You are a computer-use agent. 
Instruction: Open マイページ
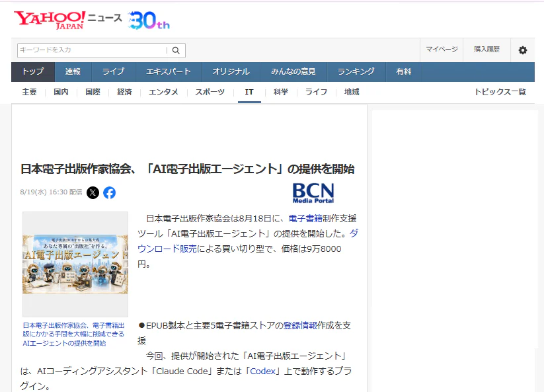442,50
